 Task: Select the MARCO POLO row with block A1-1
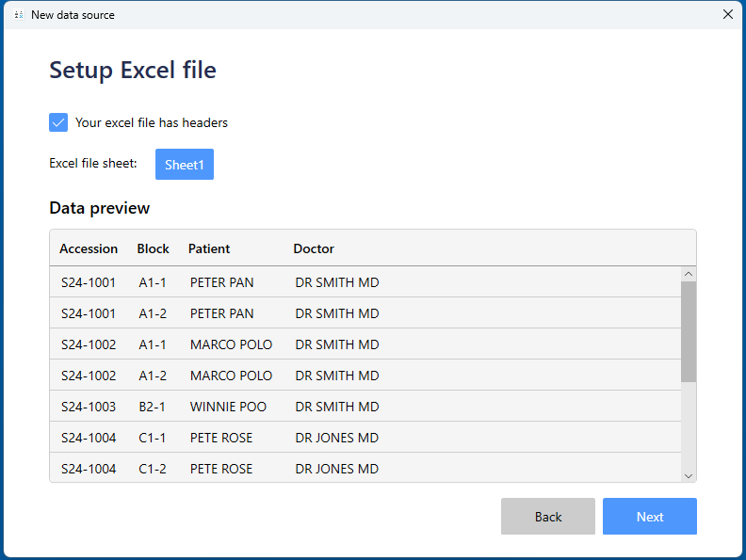[231, 344]
